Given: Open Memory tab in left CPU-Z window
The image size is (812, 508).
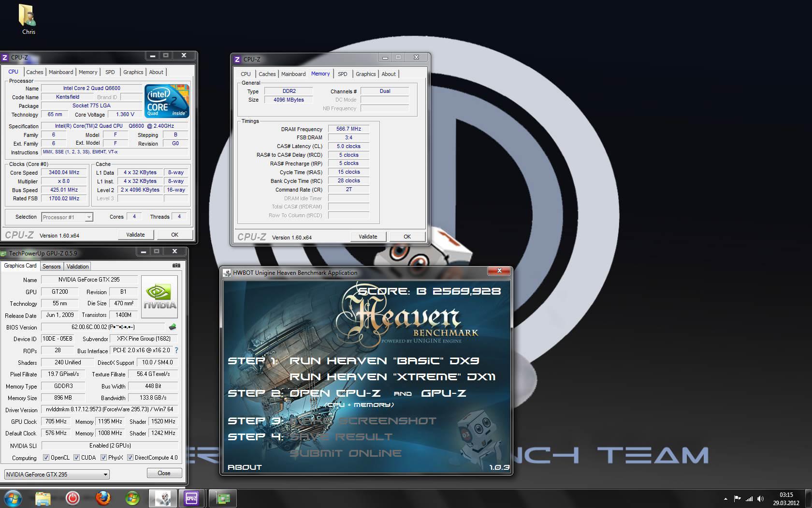Looking at the screenshot, I should (x=88, y=72).
